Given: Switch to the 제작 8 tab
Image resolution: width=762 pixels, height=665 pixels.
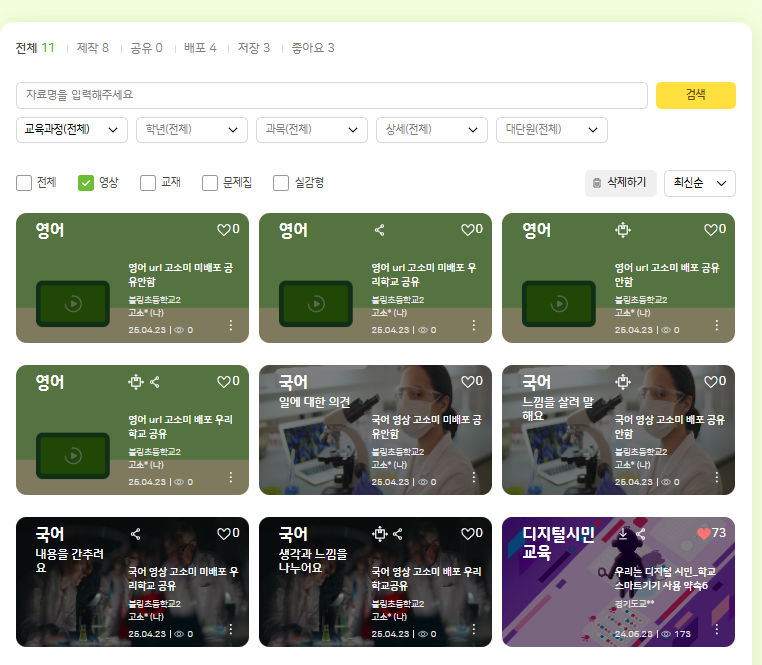Looking at the screenshot, I should click(x=92, y=48).
